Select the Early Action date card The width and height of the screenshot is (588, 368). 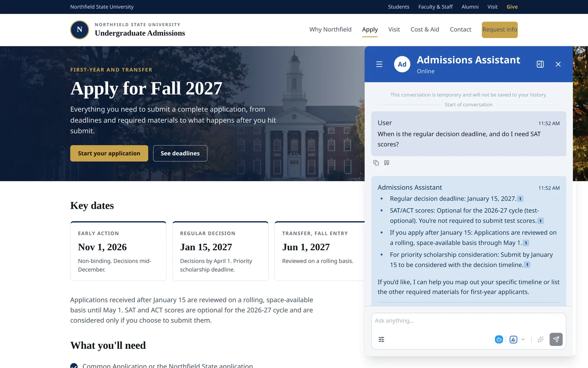pos(118,251)
